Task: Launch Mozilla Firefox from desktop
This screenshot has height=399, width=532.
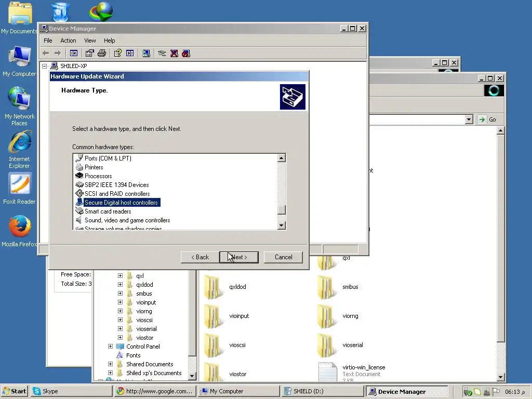Action: click(19, 231)
